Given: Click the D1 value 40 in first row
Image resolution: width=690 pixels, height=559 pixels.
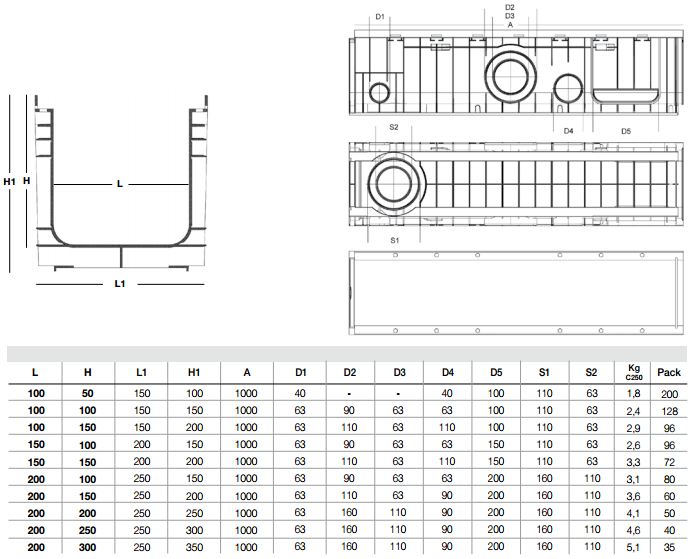Looking at the screenshot, I should (300, 393).
